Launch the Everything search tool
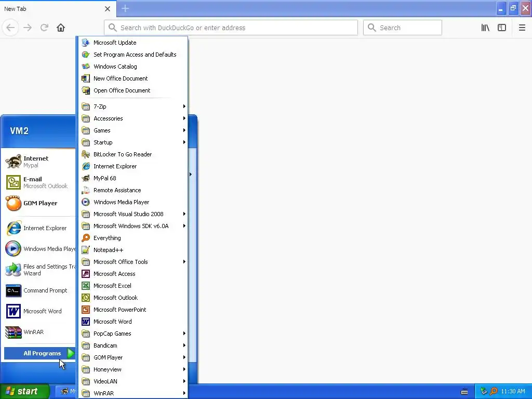 [133, 238]
